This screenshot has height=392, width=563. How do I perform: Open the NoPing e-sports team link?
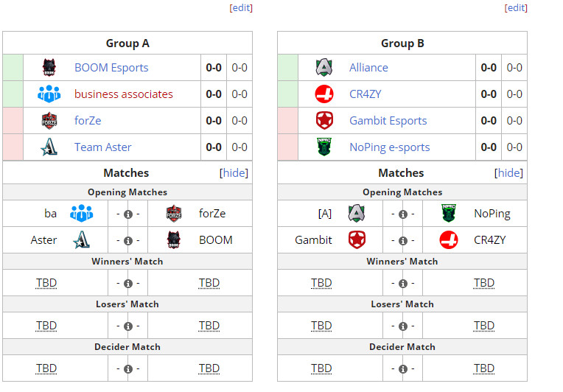point(390,147)
